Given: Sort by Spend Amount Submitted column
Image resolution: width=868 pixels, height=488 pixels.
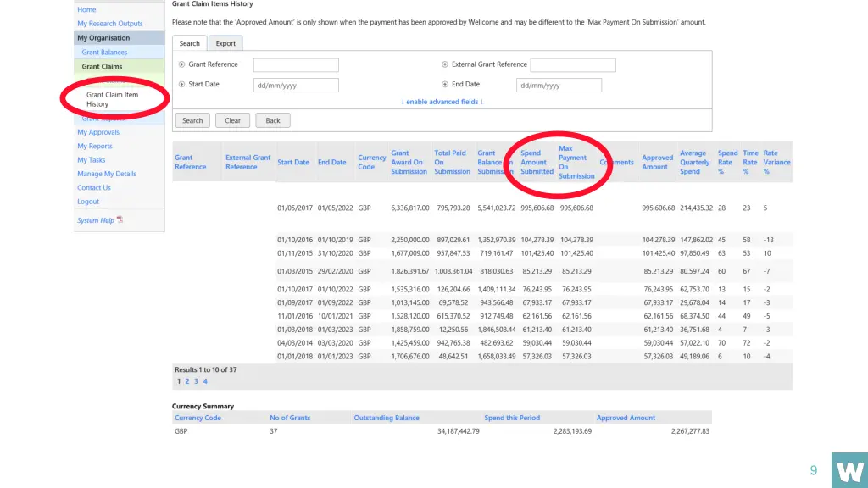Looking at the screenshot, I should pyautogui.click(x=537, y=162).
